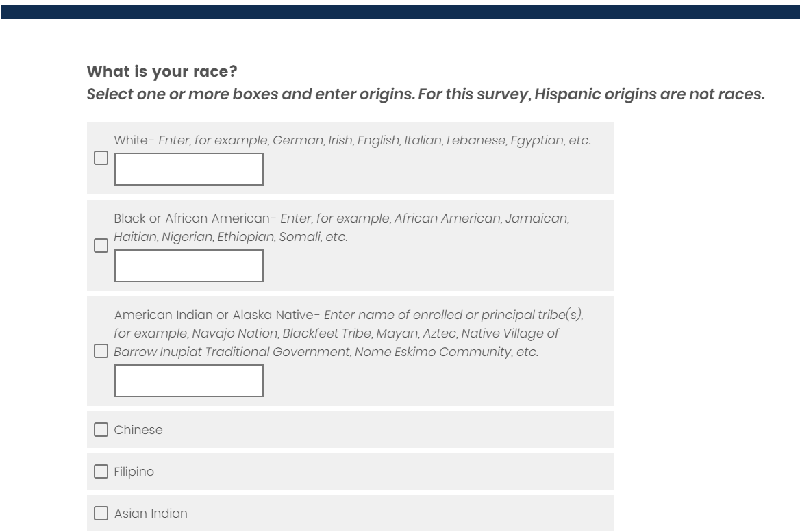
Task: Focus the Black or African American origins field
Action: coord(189,266)
